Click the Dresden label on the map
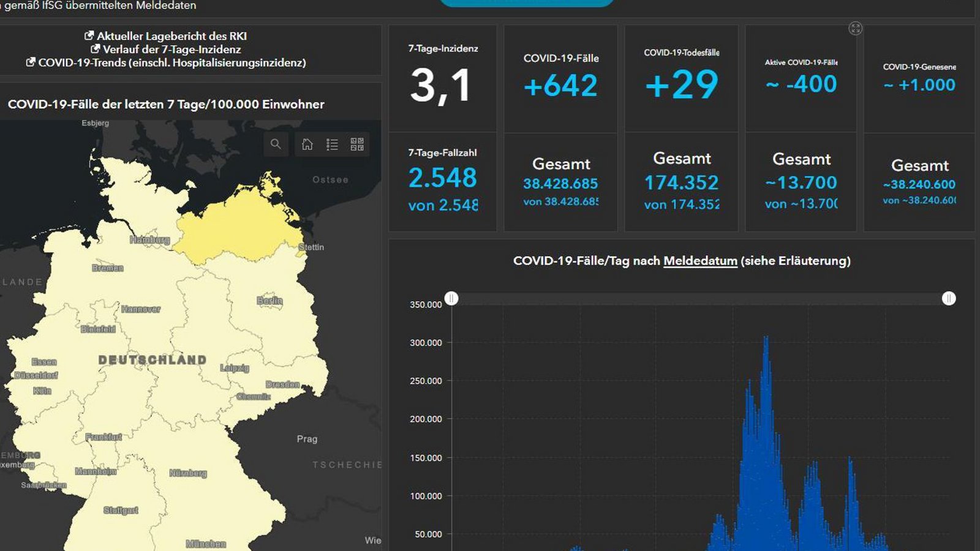This screenshot has width=980, height=551. 283,384
